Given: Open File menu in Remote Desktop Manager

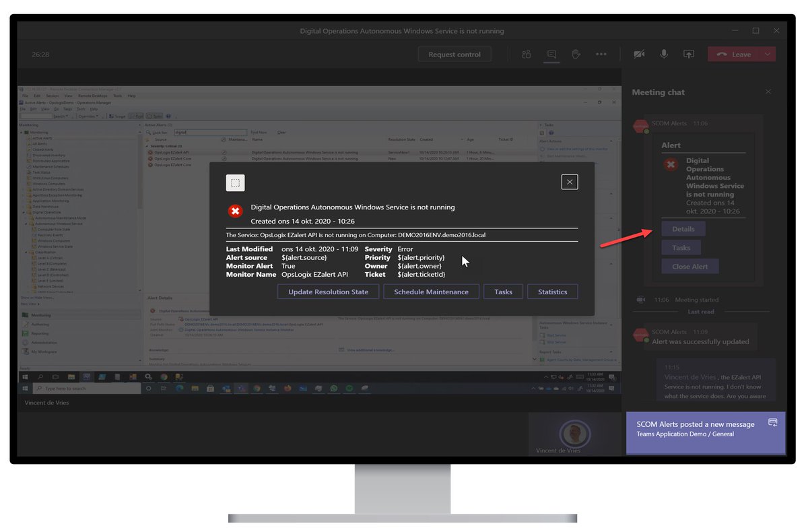Looking at the screenshot, I should pos(24,96).
